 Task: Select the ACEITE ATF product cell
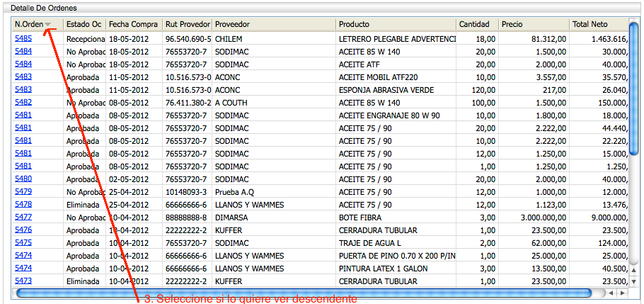coord(396,64)
